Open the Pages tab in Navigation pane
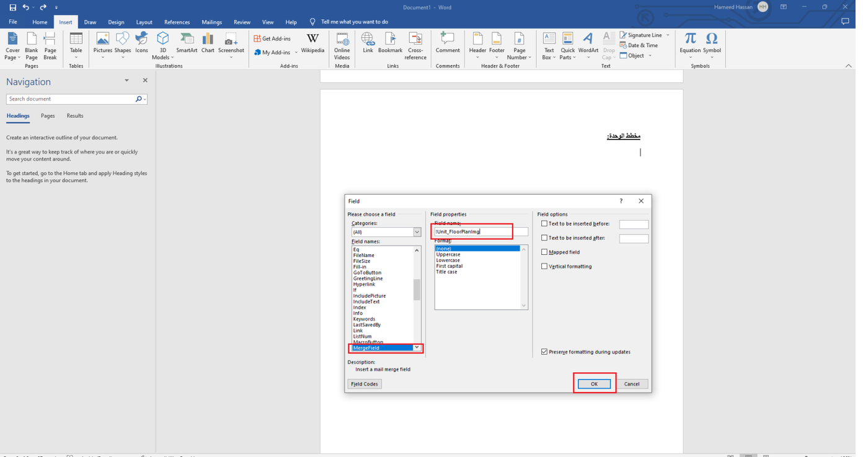The height and width of the screenshot is (457, 868). [48, 116]
